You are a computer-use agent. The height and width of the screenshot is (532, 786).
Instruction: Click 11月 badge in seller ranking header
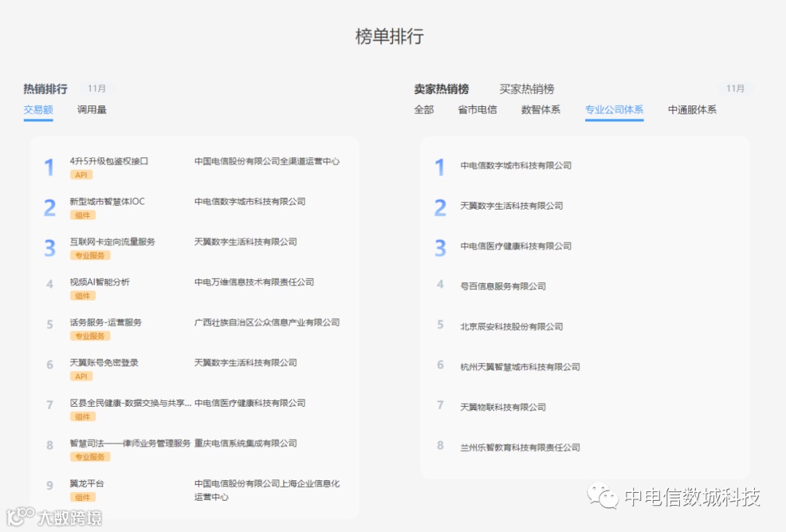click(735, 89)
